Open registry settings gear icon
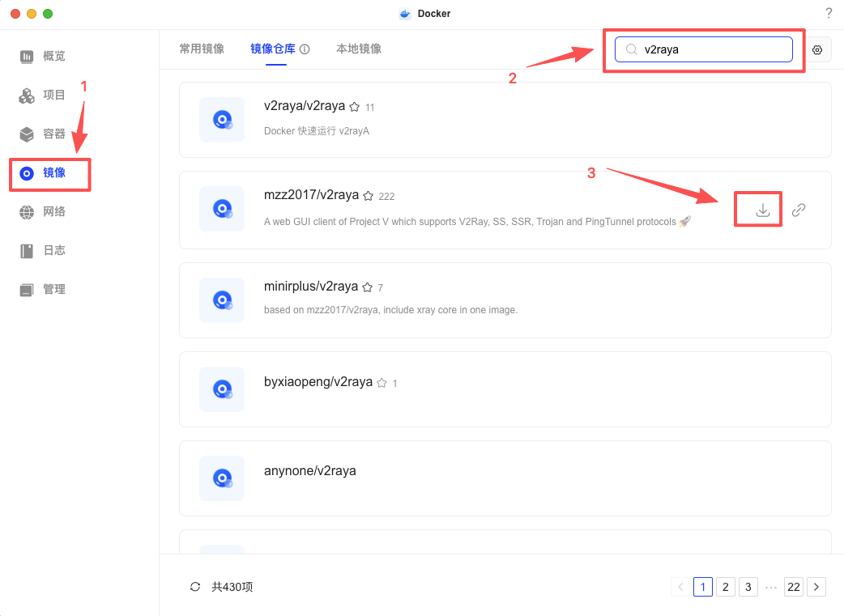 817,50
